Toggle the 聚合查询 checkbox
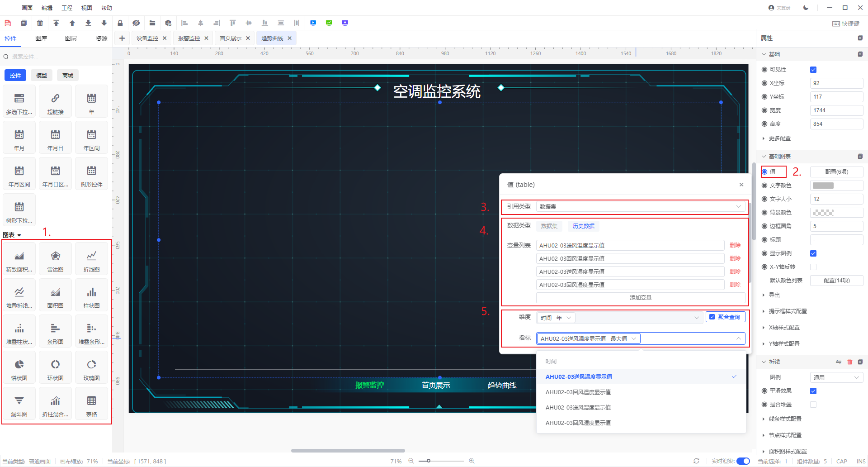Screen dimensions: 868x467 click(x=712, y=317)
